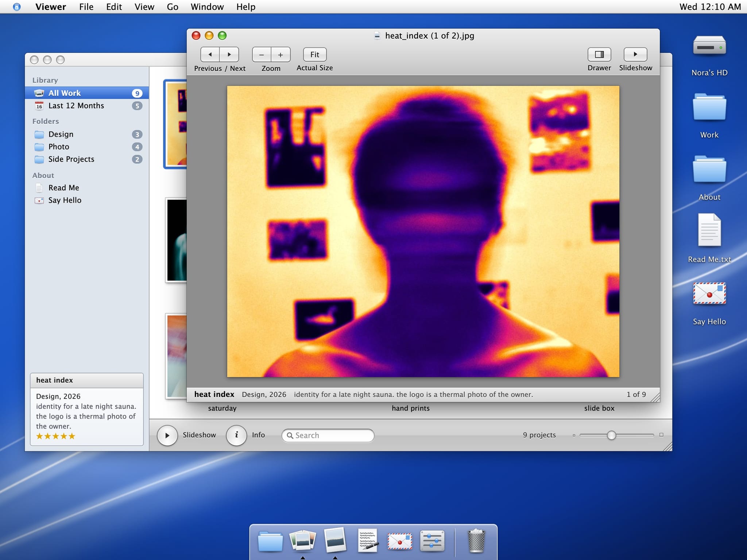Click the clock showing Wed 12:10 AM
This screenshot has height=560, width=747.
click(710, 7)
